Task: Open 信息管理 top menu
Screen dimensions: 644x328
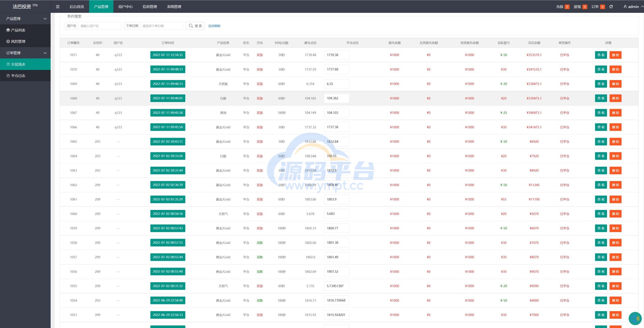Action: pos(150,7)
